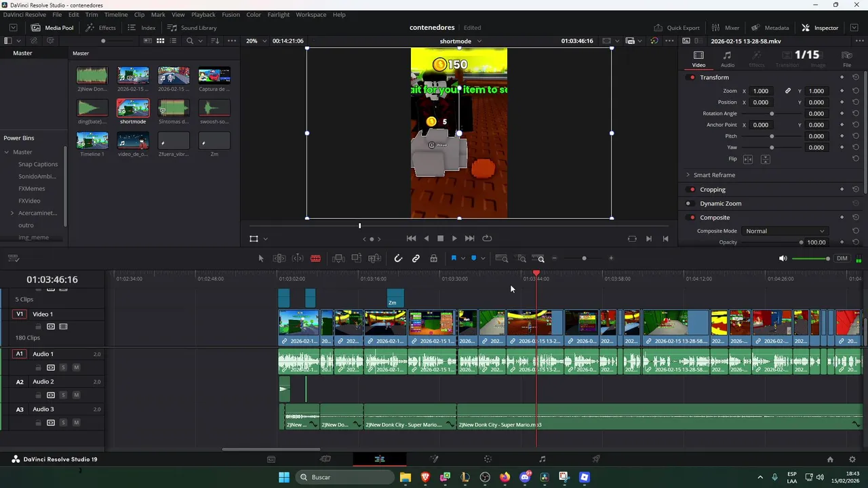Open the flag color dropdown arrow
The image size is (868, 488).
click(463, 258)
